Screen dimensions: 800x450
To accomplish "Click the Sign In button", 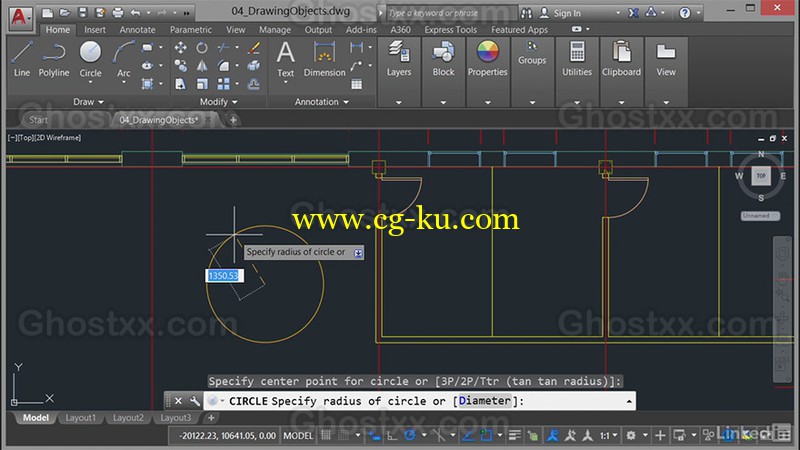I will click(561, 13).
